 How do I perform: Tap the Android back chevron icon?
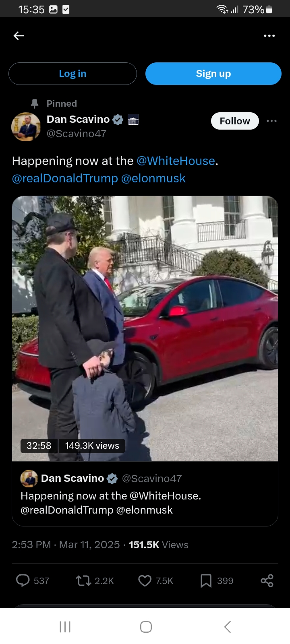click(227, 627)
